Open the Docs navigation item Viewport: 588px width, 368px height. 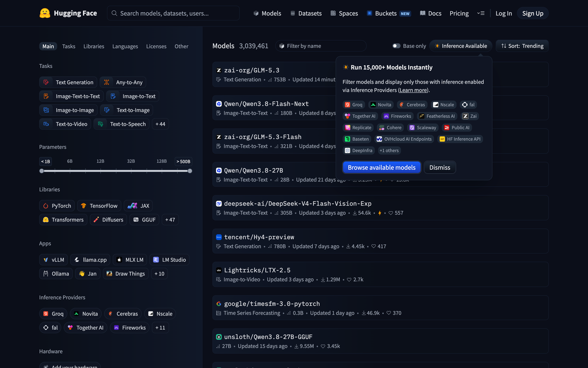point(431,13)
